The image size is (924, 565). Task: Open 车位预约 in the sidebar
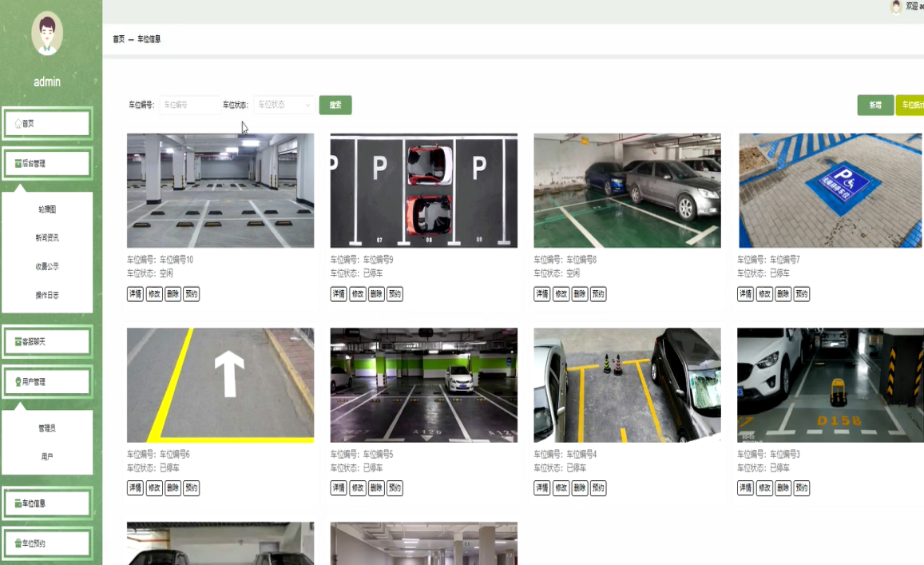coord(47,543)
